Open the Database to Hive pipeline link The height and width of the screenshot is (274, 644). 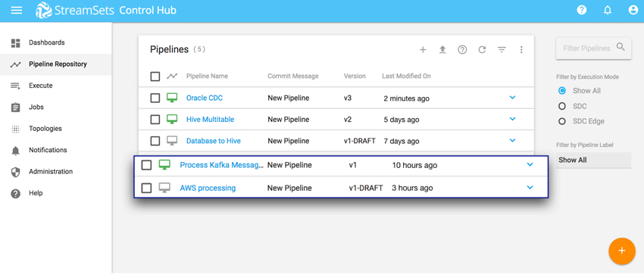(214, 141)
